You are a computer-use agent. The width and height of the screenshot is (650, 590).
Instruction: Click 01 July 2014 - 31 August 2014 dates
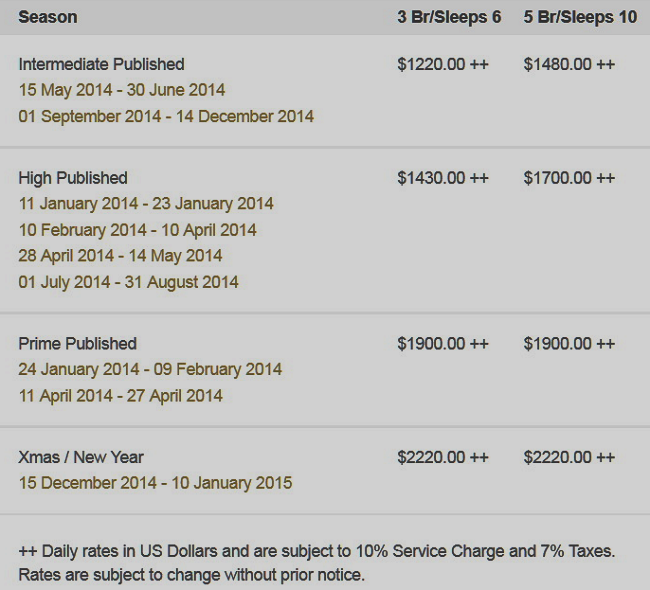coord(129,282)
